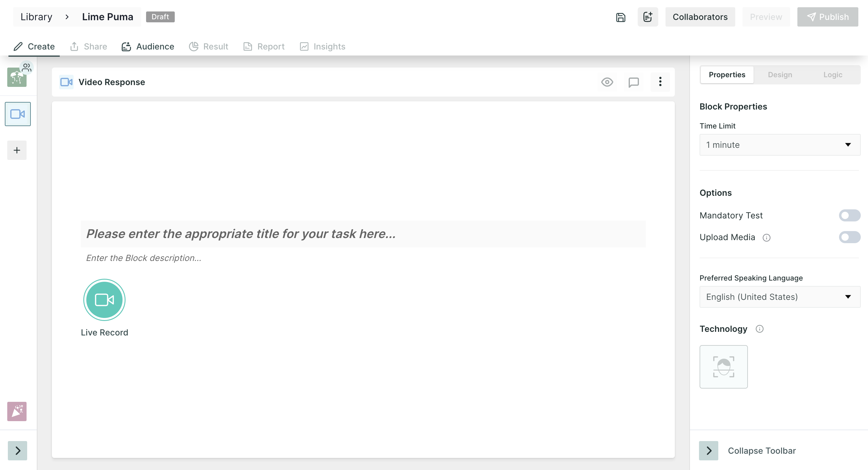Select the facial recognition technology tile
This screenshot has height=470, width=868.
coord(723,367)
